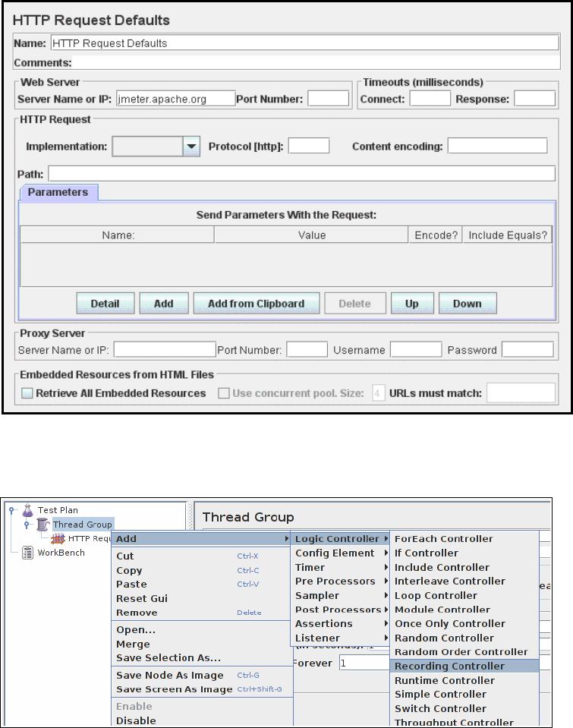Viewport: 573px width, 728px height.
Task: Choose Save Selection As... entry
Action: (202, 658)
